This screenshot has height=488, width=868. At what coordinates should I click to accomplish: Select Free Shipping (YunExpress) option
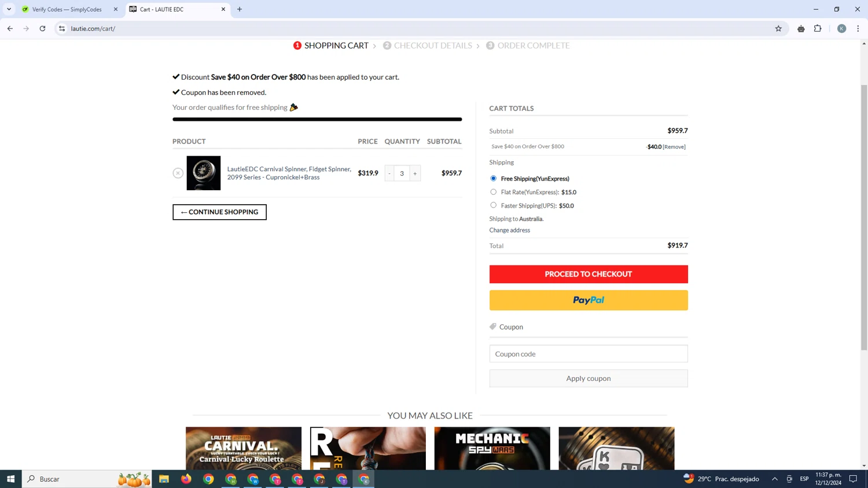(493, 179)
